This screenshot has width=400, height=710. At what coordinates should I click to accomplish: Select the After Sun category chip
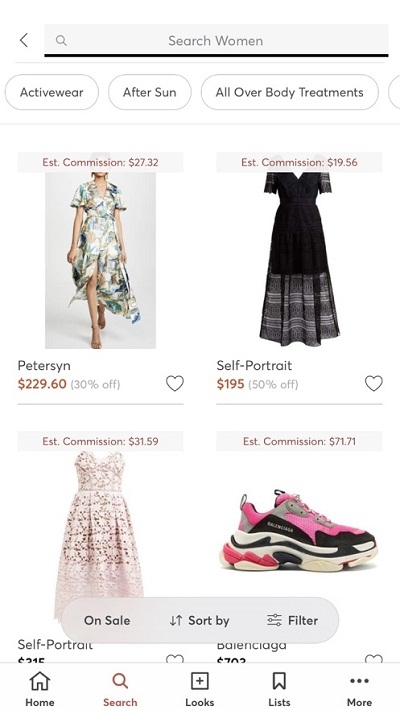point(149,92)
